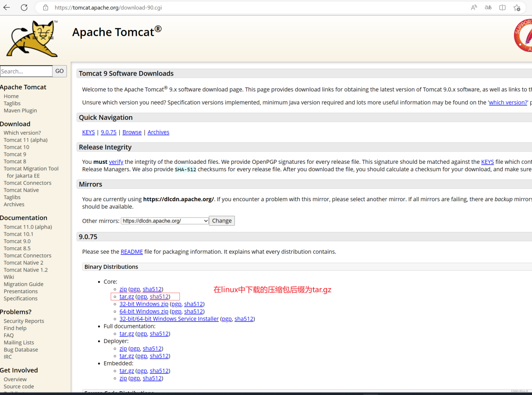Click the address bar URL

tap(105, 7)
